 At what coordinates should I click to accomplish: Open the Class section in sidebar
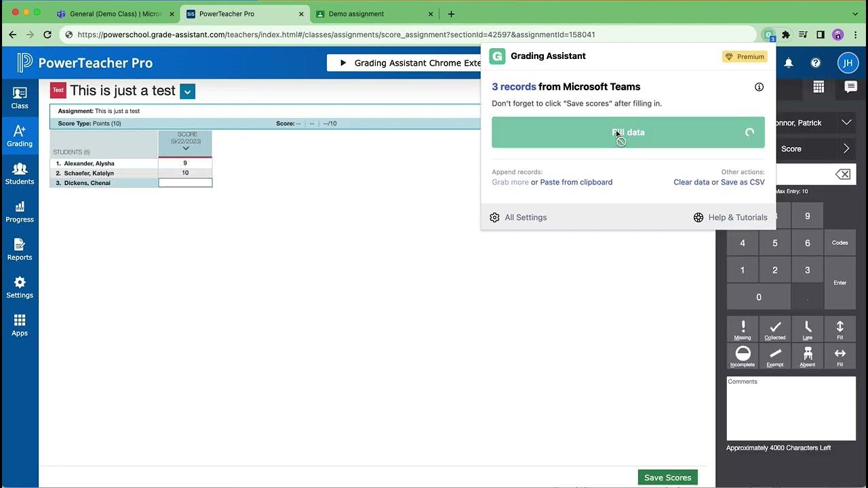(x=20, y=98)
